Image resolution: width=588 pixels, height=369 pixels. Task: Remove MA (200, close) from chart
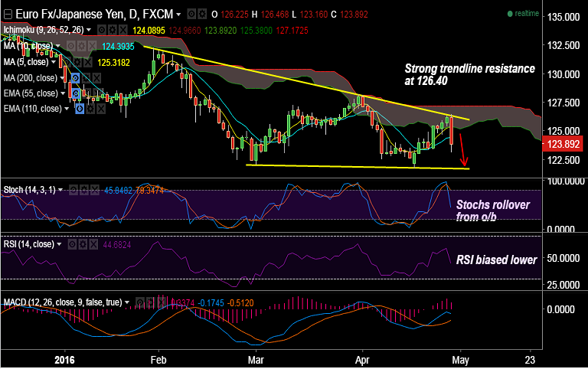(x=96, y=78)
